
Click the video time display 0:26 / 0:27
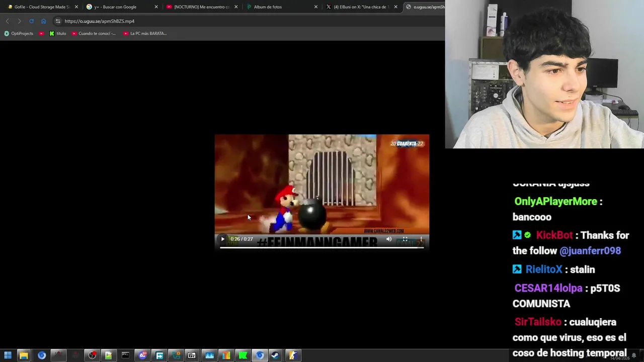click(x=242, y=239)
